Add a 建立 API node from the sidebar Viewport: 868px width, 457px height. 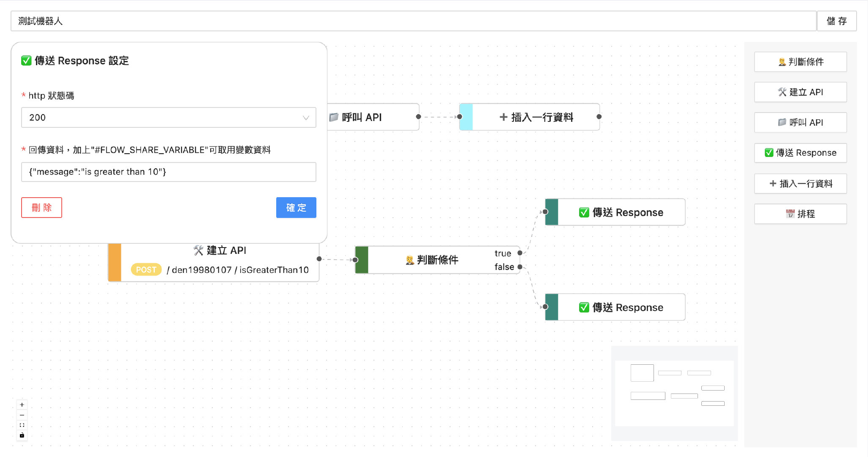[x=800, y=92]
